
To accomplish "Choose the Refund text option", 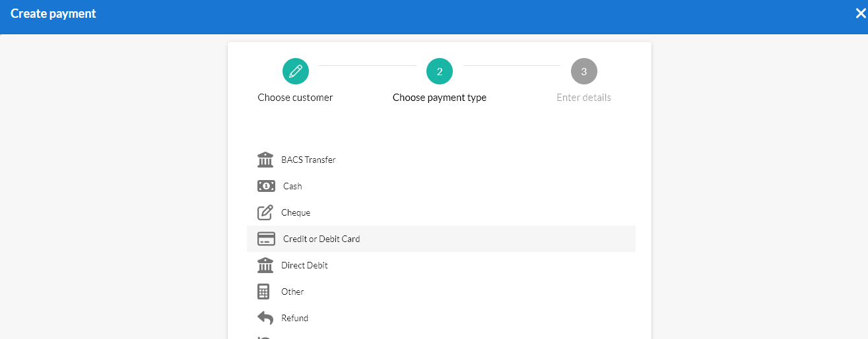I will point(294,318).
